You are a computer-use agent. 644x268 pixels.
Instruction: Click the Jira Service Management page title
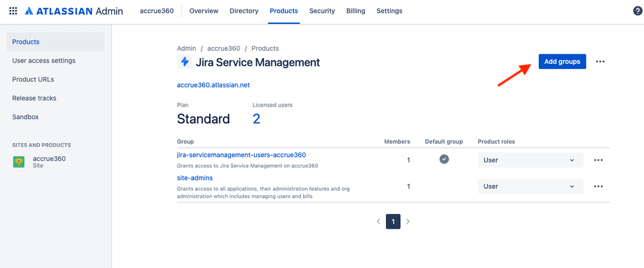pyautogui.click(x=257, y=62)
